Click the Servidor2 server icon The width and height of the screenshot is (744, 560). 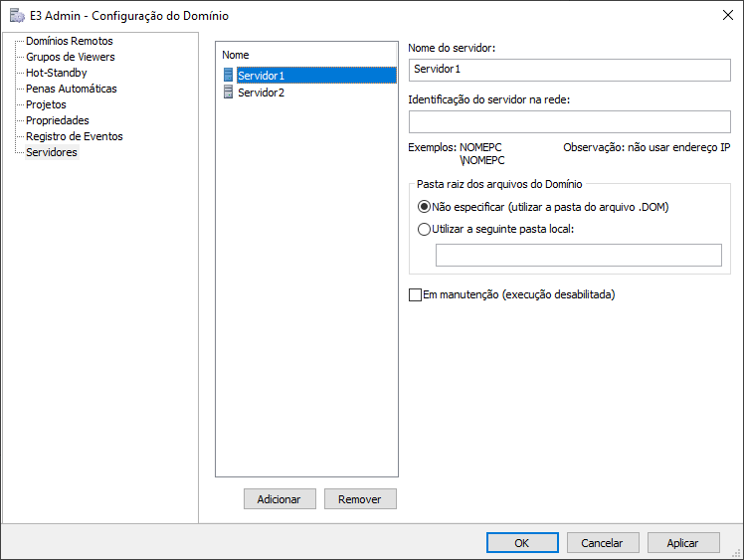(229, 93)
